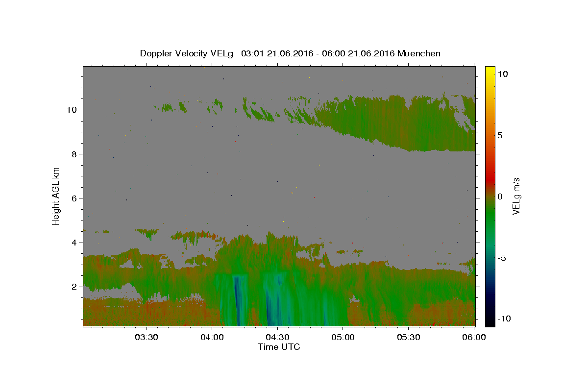Click the 'Height AGL km' axis label
Image resolution: width=588 pixels, height=392 pixels.
[56, 196]
